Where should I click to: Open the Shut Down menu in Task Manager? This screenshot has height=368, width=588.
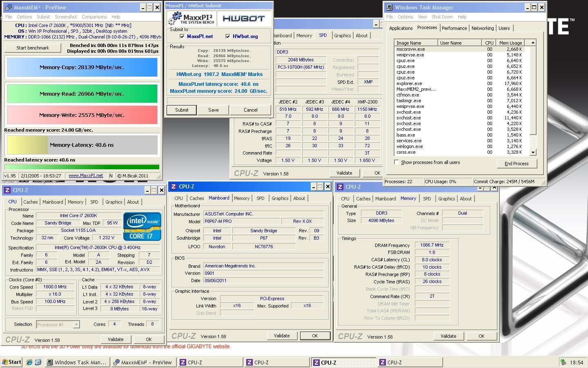(442, 17)
